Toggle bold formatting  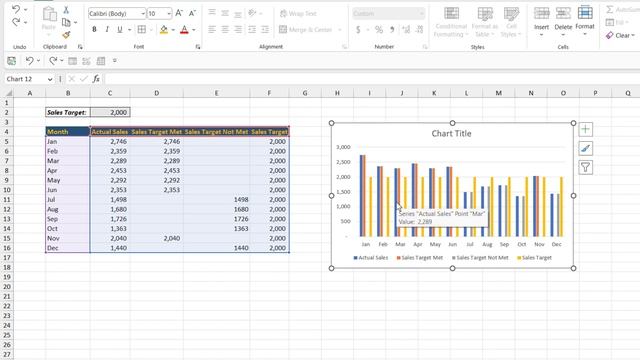[x=94, y=29]
